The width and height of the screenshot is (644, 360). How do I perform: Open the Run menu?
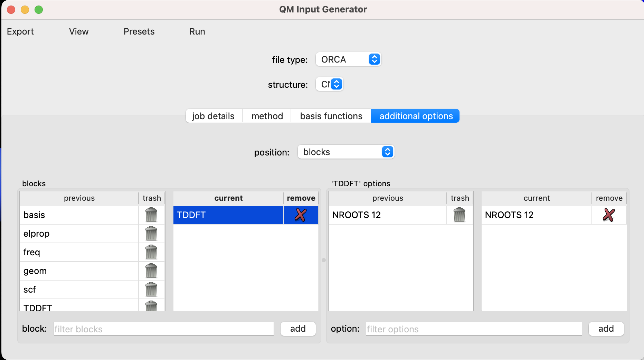[197, 31]
